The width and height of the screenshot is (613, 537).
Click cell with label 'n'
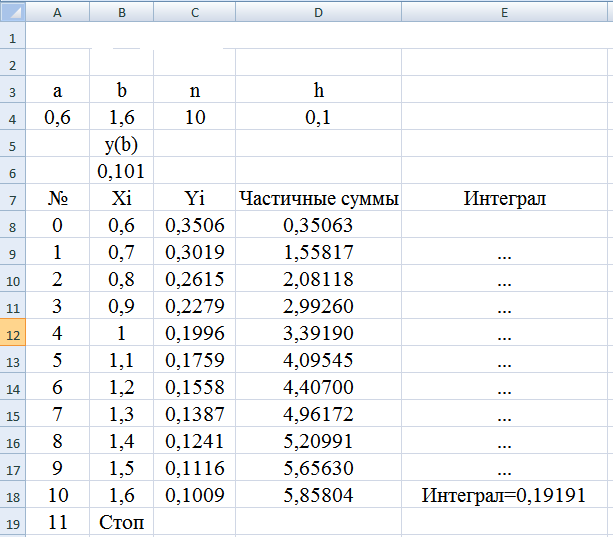195,90
